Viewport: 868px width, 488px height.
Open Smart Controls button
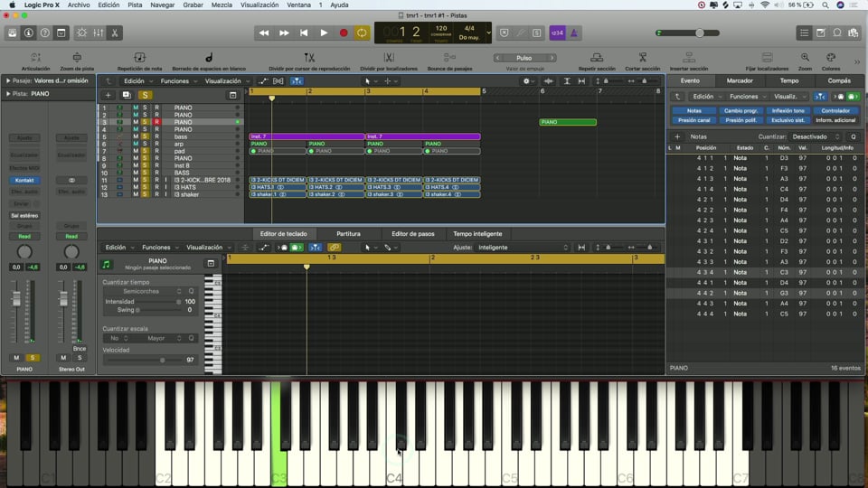(82, 33)
